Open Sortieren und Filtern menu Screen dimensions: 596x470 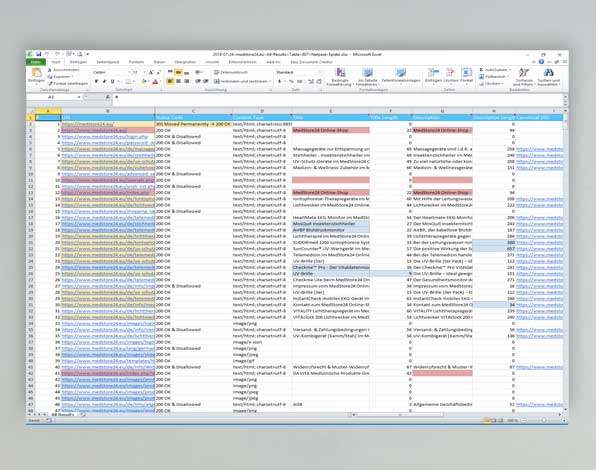[x=523, y=77]
